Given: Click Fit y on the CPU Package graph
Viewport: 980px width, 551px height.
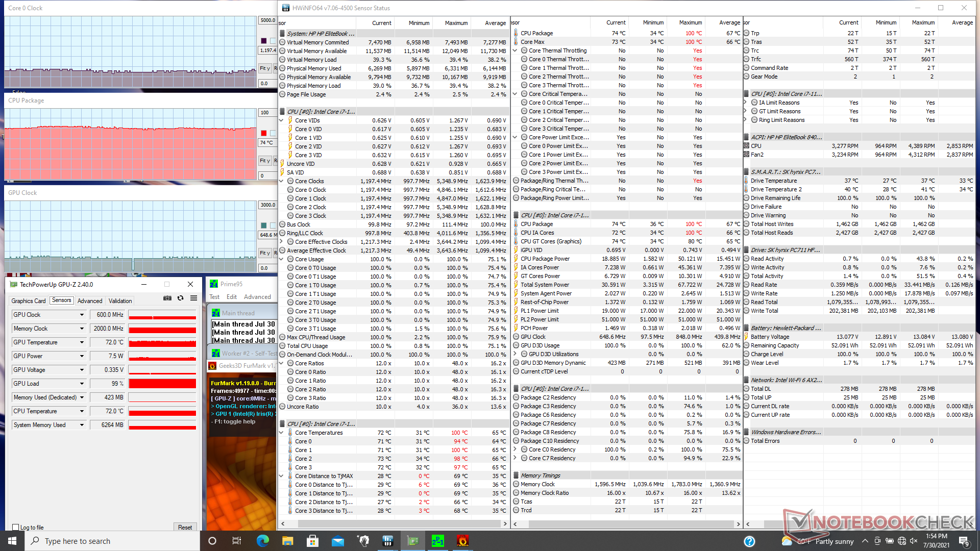Looking at the screenshot, I should [x=264, y=161].
